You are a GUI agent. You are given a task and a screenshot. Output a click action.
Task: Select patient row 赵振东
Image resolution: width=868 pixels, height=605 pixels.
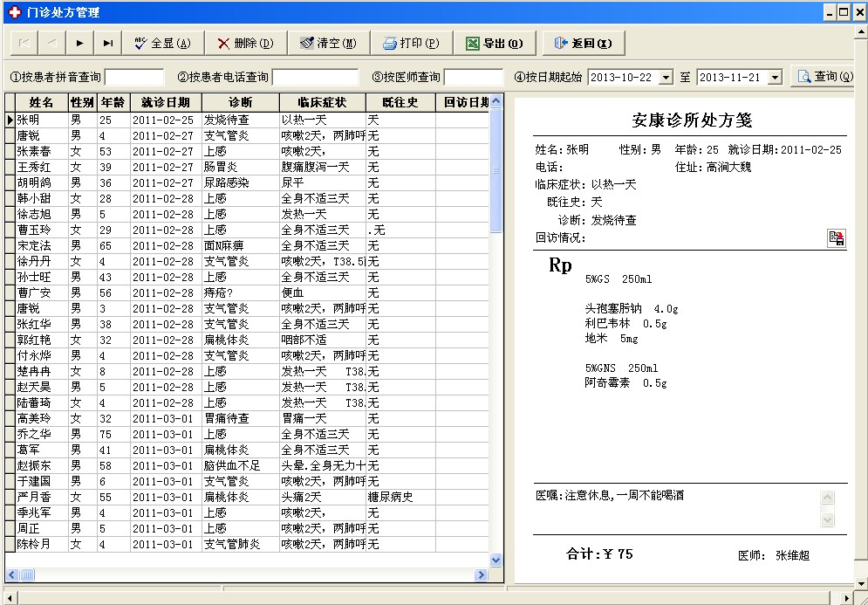[x=247, y=465]
